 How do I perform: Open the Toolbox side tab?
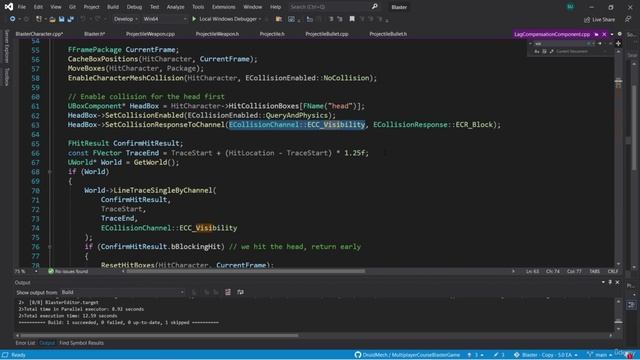pos(6,77)
